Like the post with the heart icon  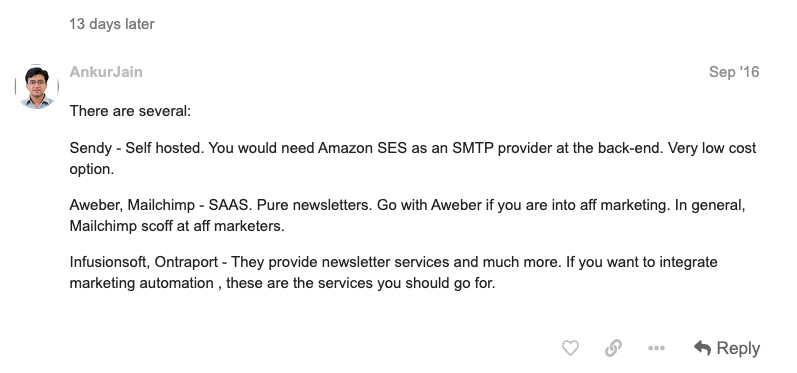(570, 348)
